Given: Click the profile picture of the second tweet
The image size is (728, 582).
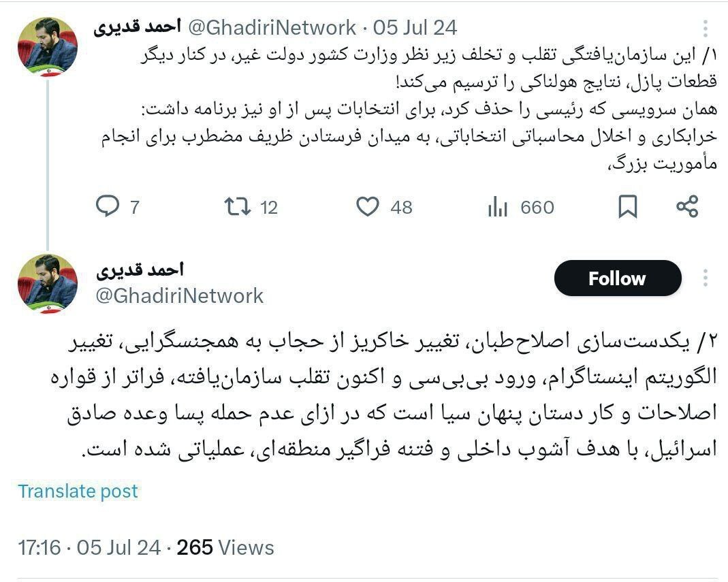Looking at the screenshot, I should [47, 282].
